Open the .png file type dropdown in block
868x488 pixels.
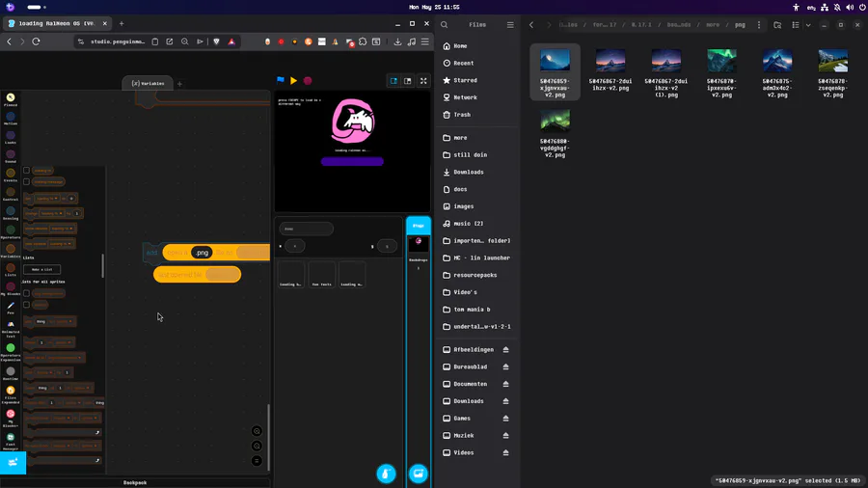point(203,253)
